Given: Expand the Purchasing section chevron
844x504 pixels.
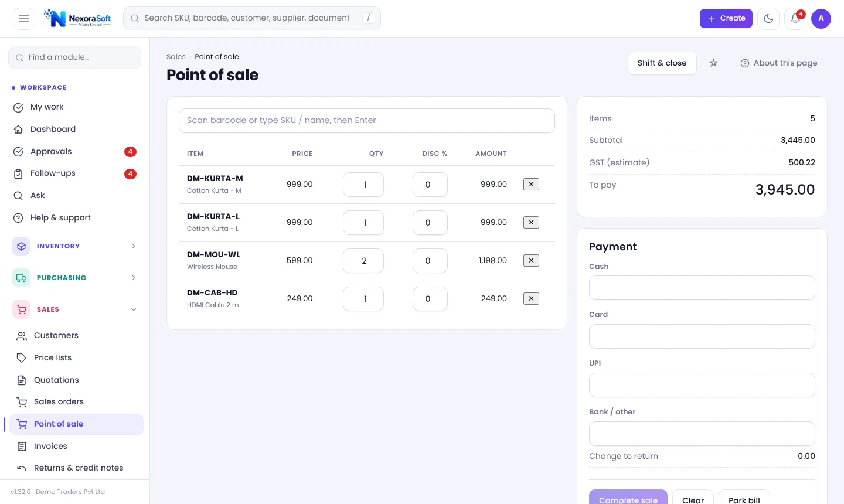Looking at the screenshot, I should point(134,278).
